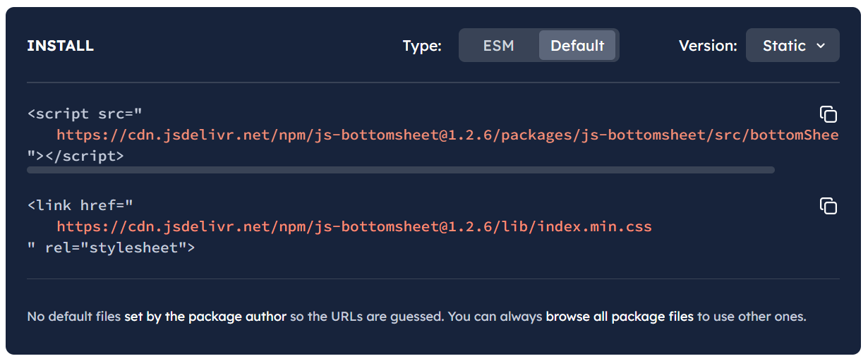Switch type to ESM
The height and width of the screenshot is (361, 868).
498,46
